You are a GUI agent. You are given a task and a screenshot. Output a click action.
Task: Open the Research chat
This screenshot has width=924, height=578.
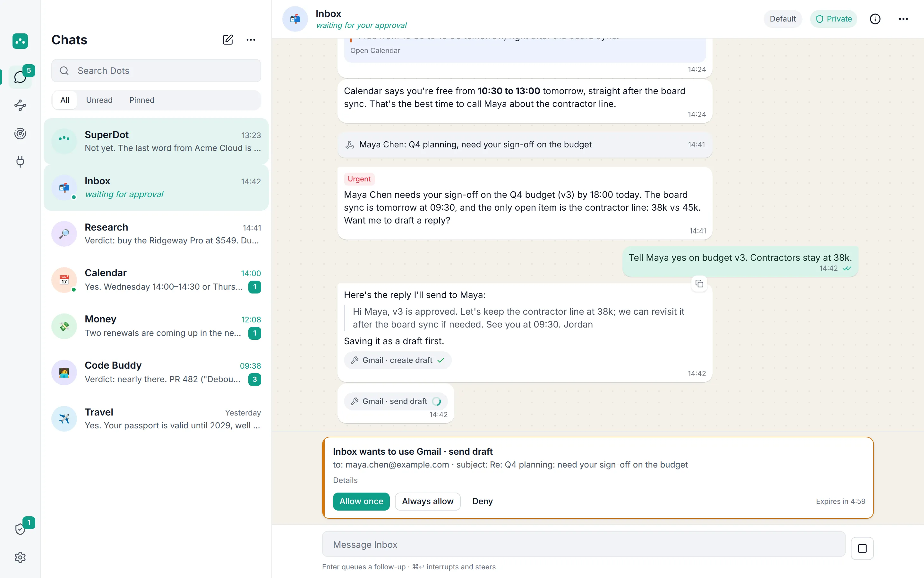click(156, 234)
